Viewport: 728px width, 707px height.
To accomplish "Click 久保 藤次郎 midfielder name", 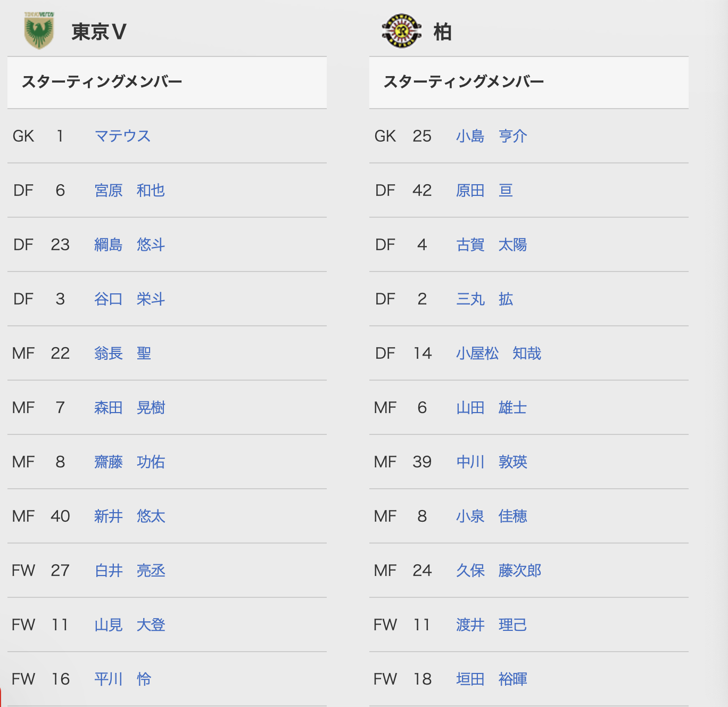I will click(499, 570).
